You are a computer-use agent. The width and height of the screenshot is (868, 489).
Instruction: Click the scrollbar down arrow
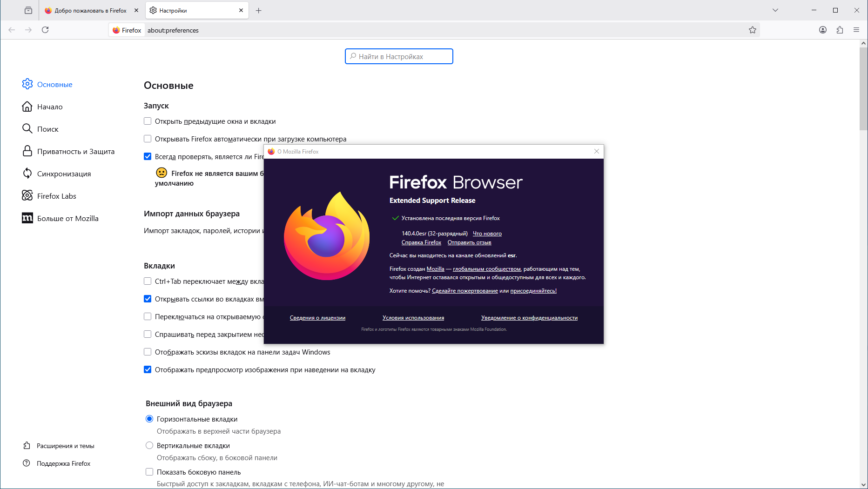coord(863,484)
